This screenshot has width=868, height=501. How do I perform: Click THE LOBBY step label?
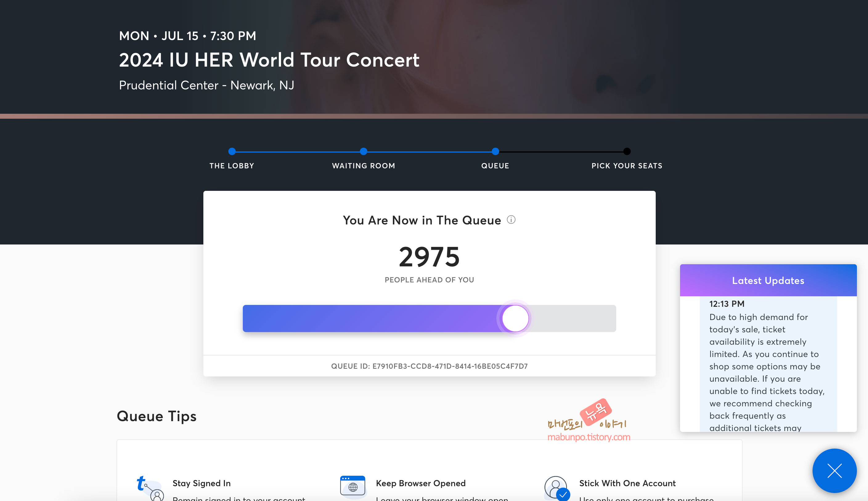pos(232,166)
